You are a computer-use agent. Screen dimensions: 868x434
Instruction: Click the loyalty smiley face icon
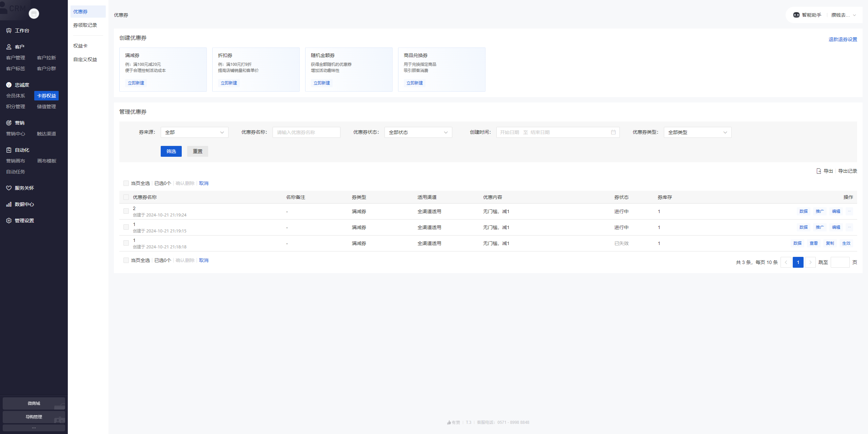click(x=9, y=85)
